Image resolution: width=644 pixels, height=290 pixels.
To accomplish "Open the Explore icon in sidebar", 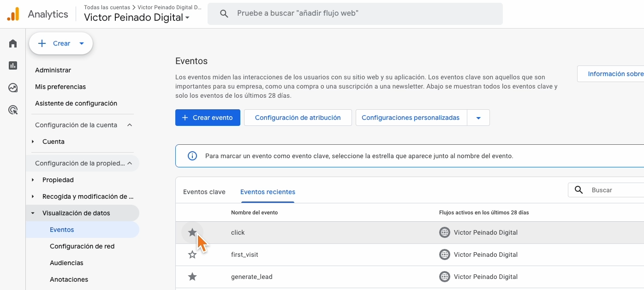I will (13, 88).
